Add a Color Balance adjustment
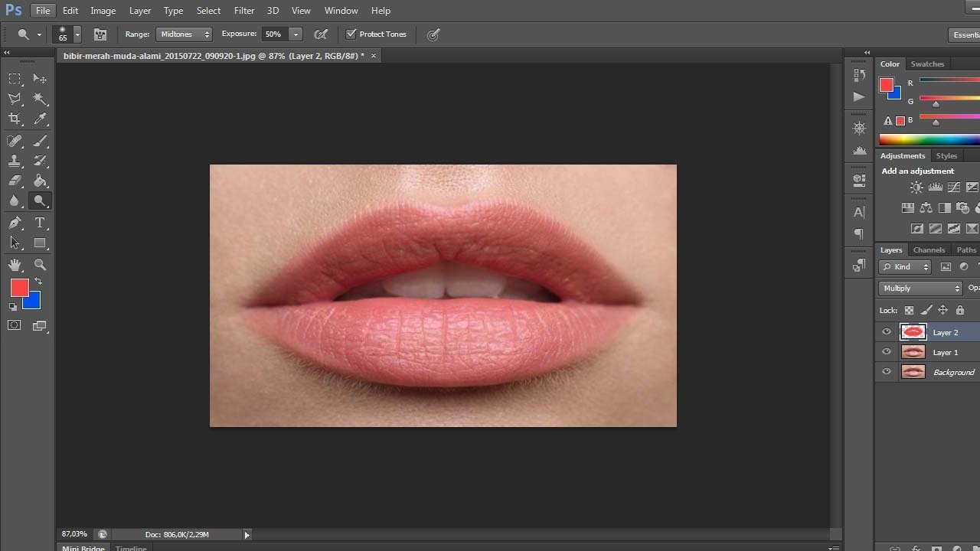Image resolution: width=980 pixels, height=551 pixels. point(926,207)
